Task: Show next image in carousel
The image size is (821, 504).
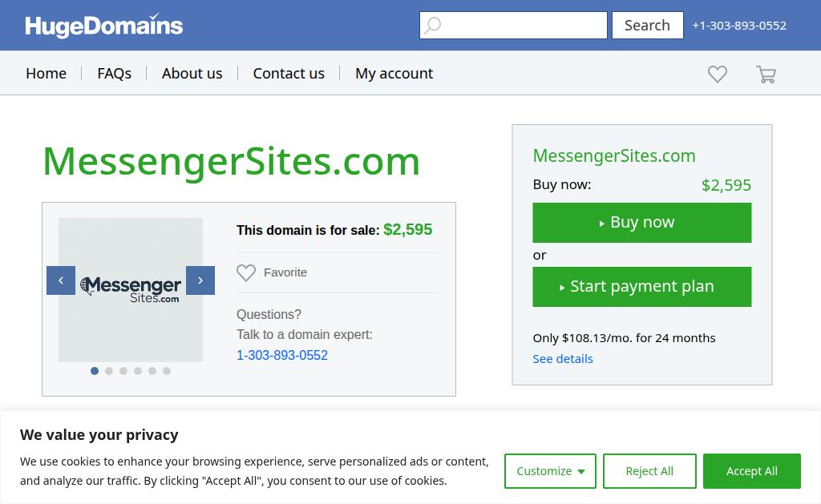Action: tap(200, 280)
